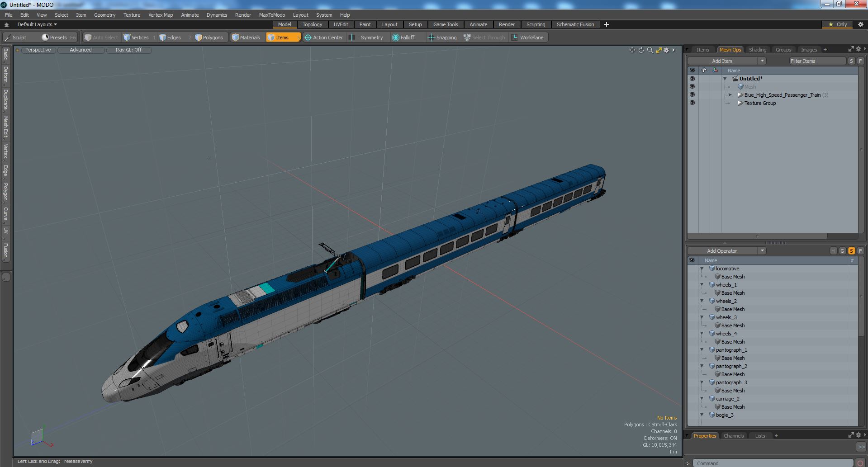Image resolution: width=868 pixels, height=467 pixels.
Task: Click the H button in Mesh Ops panel
Action: [x=833, y=251]
